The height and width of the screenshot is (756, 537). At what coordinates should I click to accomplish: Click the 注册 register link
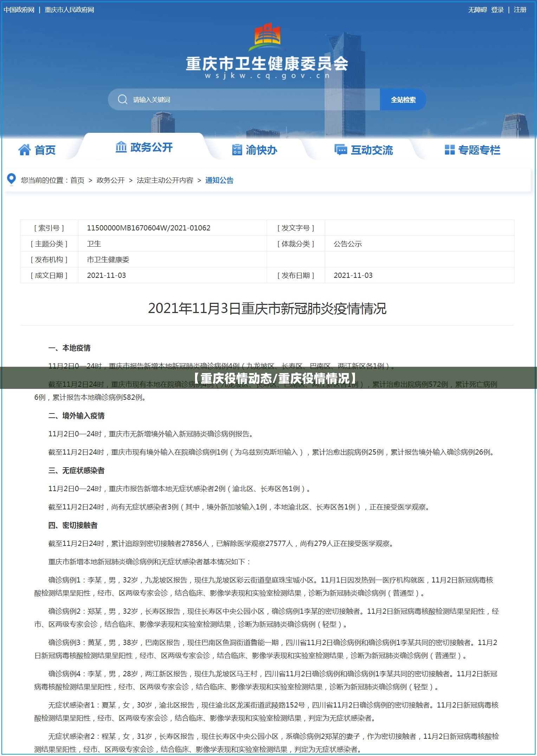[520, 10]
